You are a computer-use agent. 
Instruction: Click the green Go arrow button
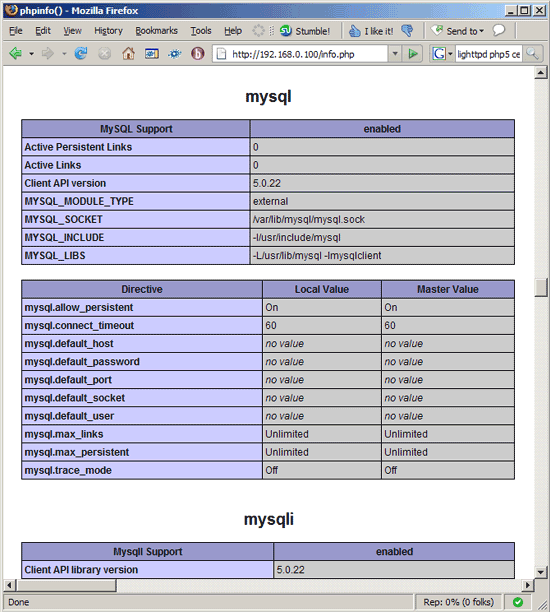pos(413,54)
